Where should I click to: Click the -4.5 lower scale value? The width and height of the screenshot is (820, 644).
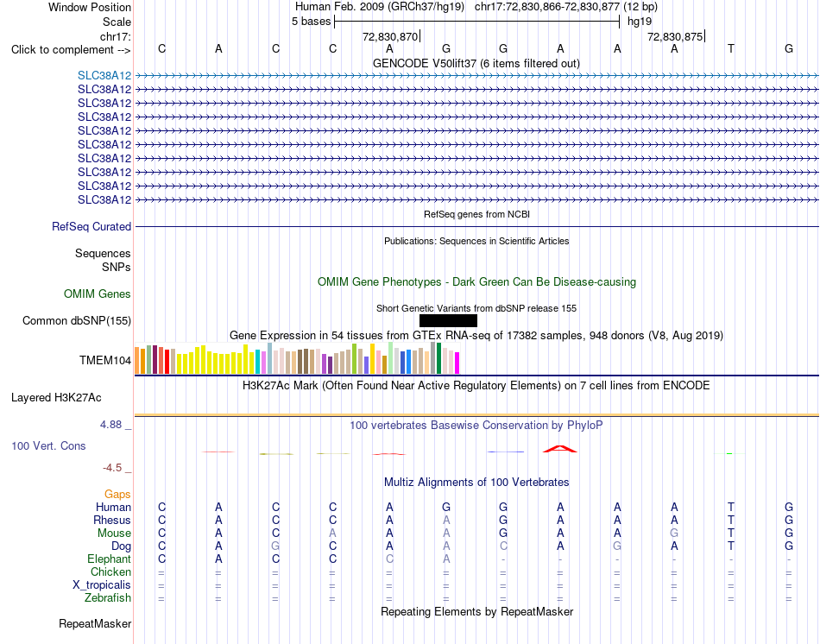pyautogui.click(x=112, y=468)
